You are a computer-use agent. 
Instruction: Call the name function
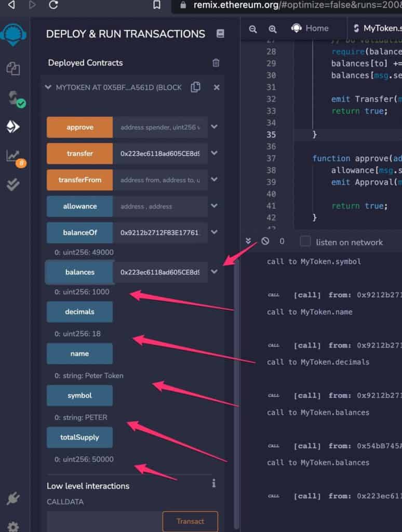(79, 353)
